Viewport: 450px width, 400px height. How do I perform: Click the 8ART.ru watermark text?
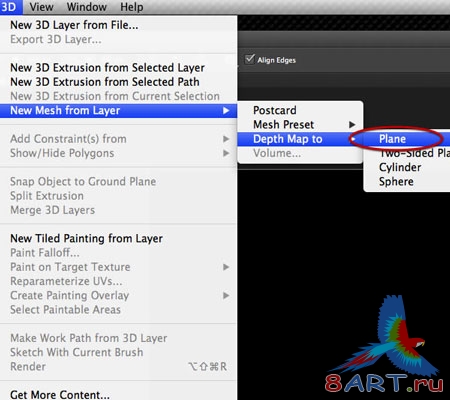pyautogui.click(x=384, y=383)
